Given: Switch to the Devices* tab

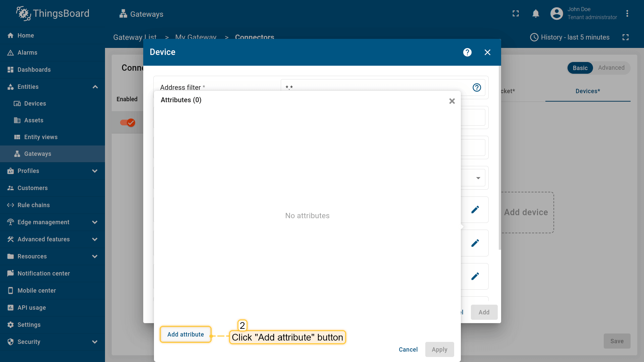Looking at the screenshot, I should tap(588, 91).
